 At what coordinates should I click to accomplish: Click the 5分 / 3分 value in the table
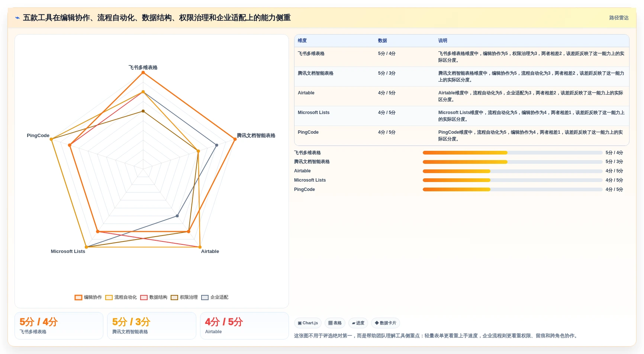pos(387,73)
